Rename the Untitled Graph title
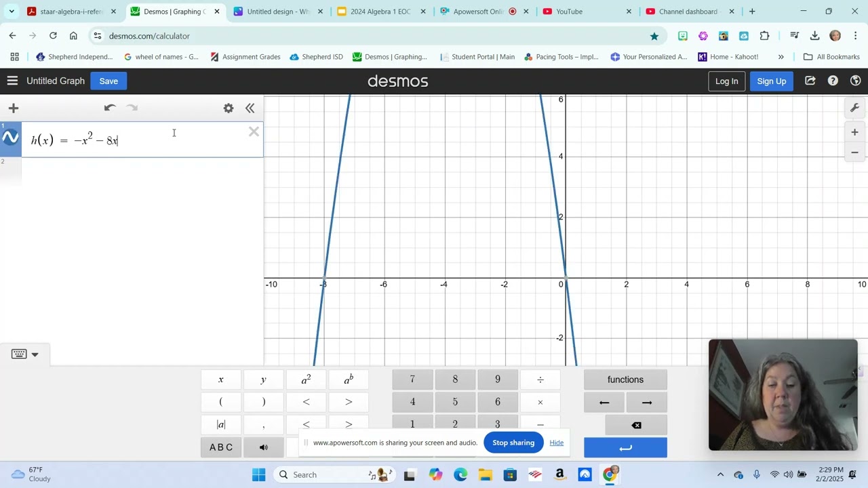This screenshot has height=488, width=868. [56, 81]
